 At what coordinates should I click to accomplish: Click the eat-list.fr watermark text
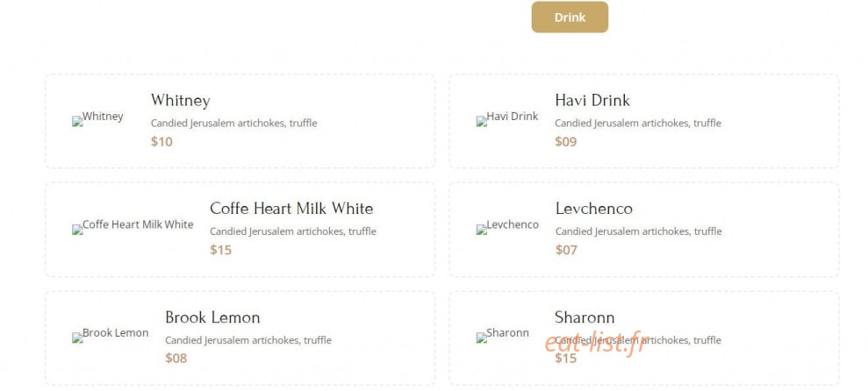coord(595,344)
